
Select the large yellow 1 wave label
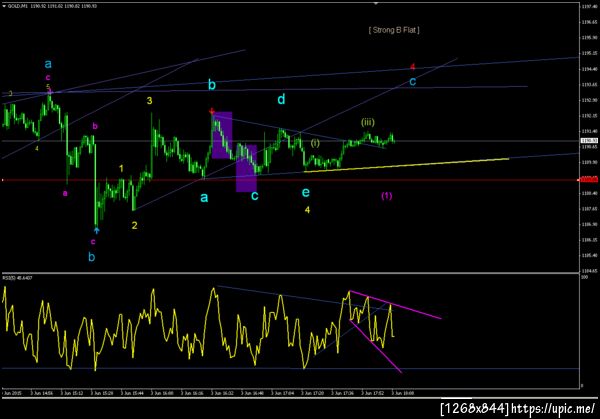(121, 169)
